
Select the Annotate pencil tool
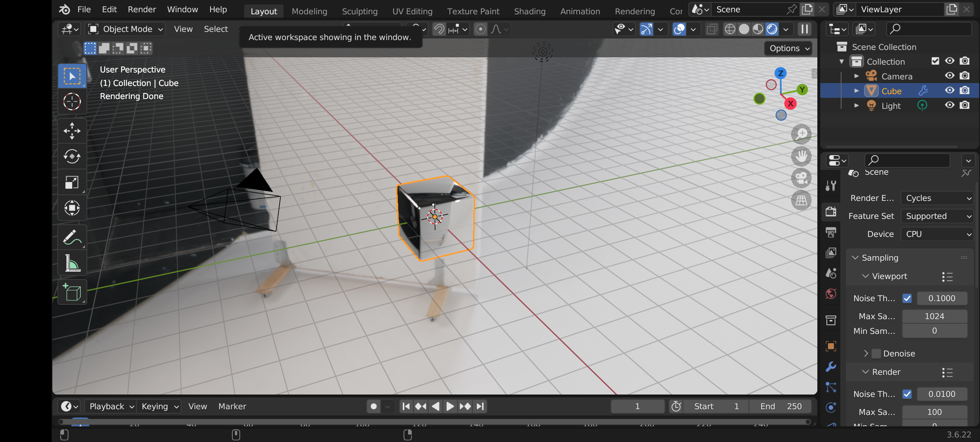(72, 237)
